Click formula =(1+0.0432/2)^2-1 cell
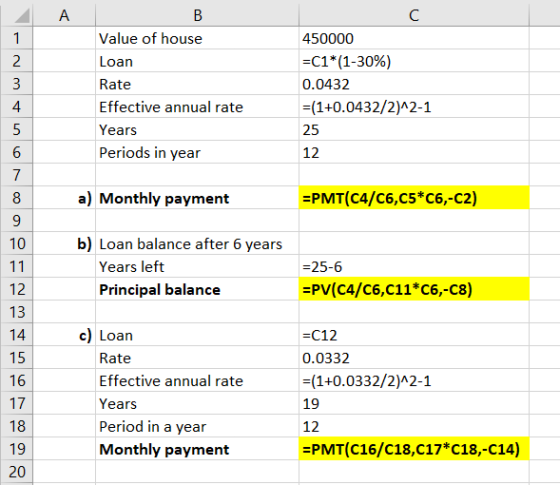560x485 pixels. coord(414,107)
